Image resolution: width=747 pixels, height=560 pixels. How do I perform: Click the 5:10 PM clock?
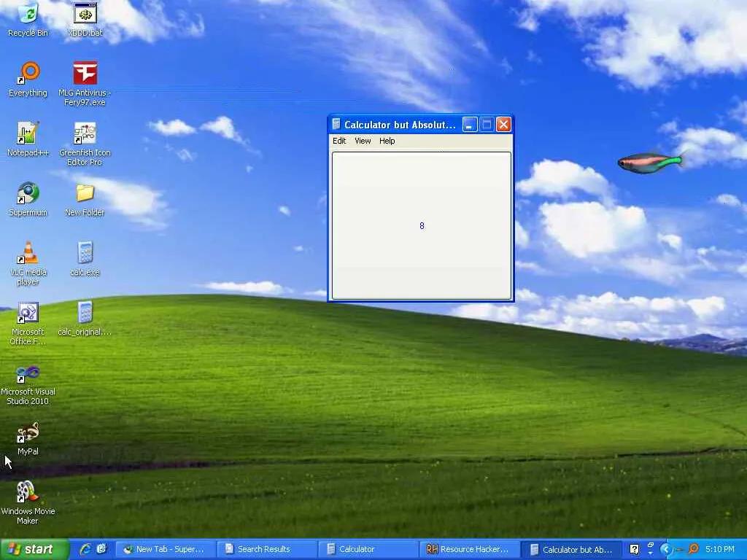click(720, 549)
